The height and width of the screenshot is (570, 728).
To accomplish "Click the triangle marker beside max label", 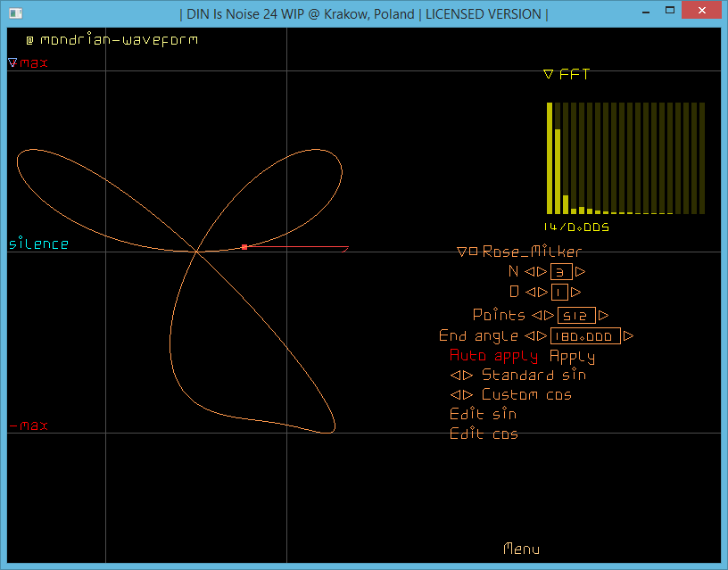I will pyautogui.click(x=12, y=63).
